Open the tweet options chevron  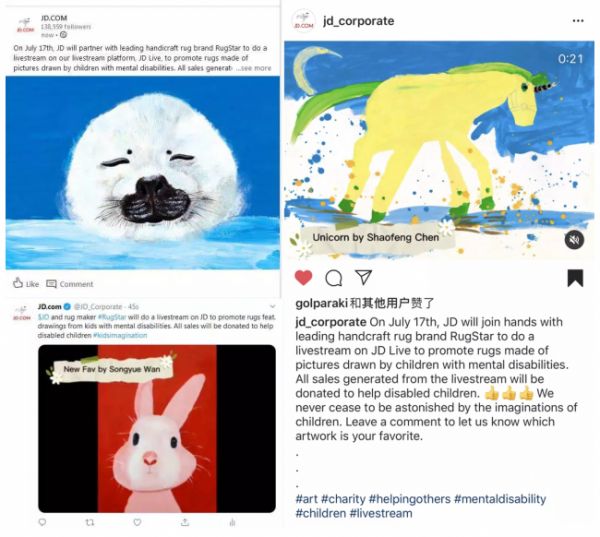point(272,306)
